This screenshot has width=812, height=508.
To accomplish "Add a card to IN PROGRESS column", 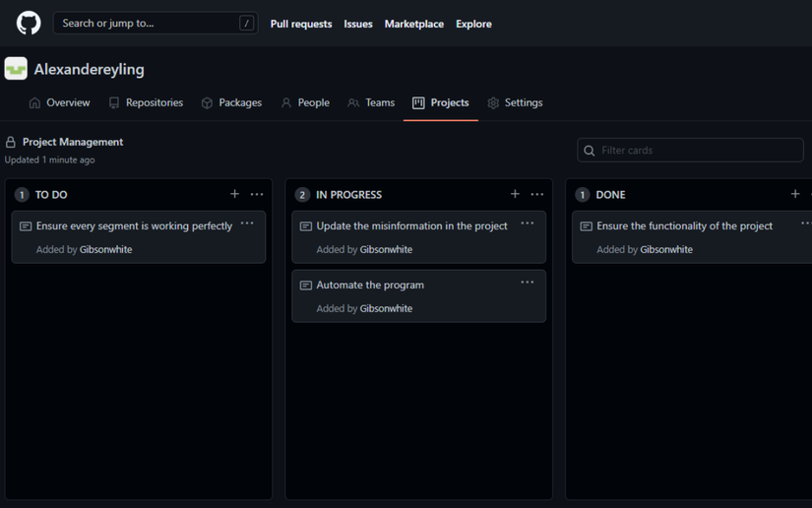I will click(x=515, y=194).
